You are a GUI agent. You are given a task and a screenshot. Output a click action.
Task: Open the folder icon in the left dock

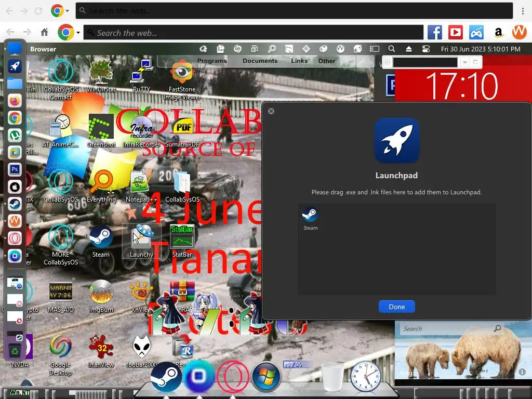15,83
